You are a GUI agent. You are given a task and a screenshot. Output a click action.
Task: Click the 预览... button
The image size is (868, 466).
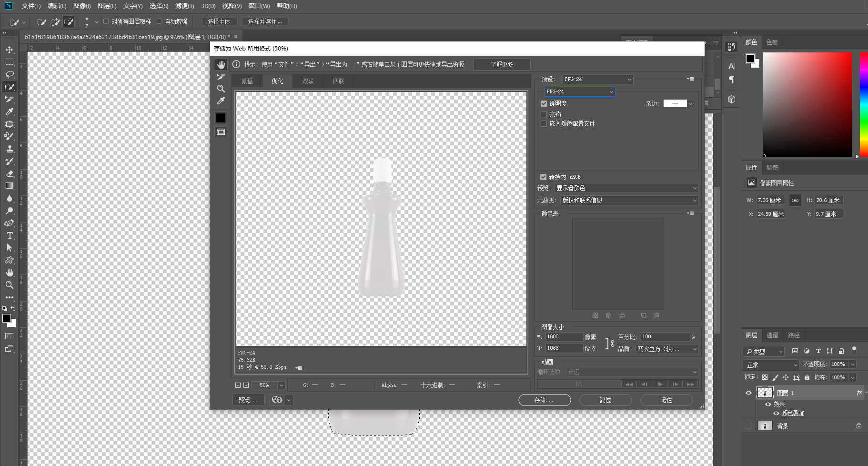(249, 400)
